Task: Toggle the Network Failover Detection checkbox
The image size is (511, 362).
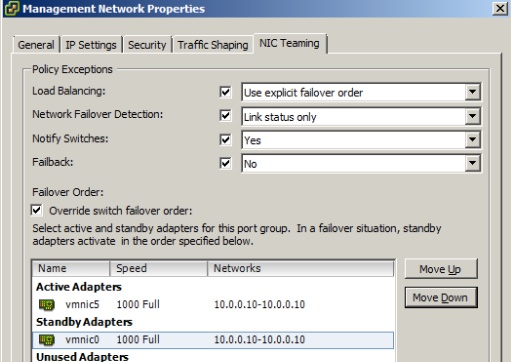Action: (x=225, y=115)
